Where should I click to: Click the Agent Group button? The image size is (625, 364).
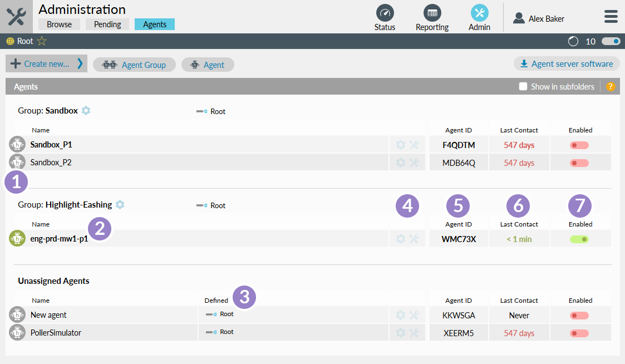pos(134,65)
